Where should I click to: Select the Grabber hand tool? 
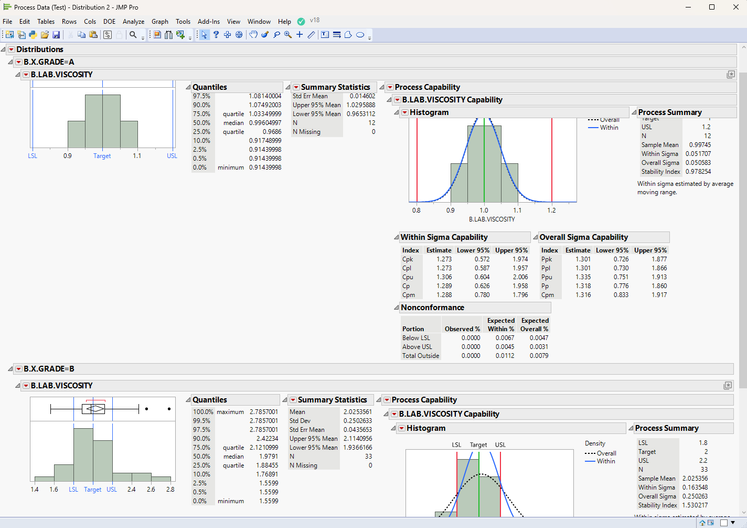pos(253,34)
